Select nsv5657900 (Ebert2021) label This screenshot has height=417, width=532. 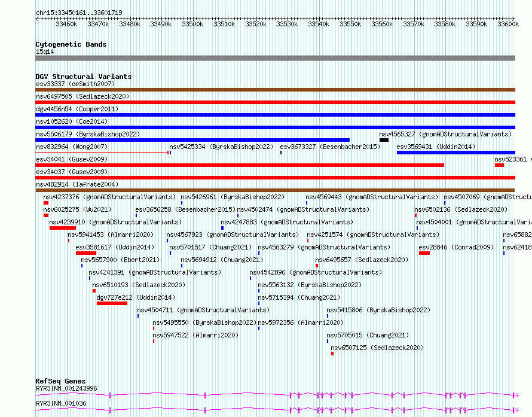(120, 260)
